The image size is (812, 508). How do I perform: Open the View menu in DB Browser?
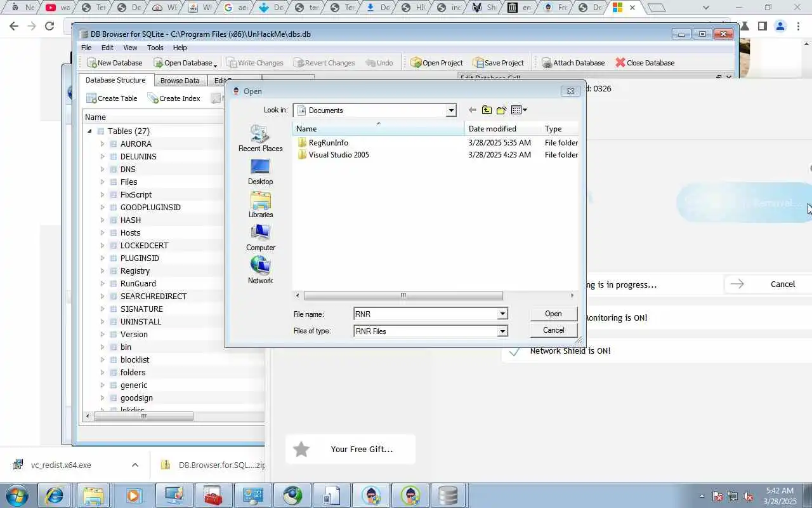click(x=130, y=48)
